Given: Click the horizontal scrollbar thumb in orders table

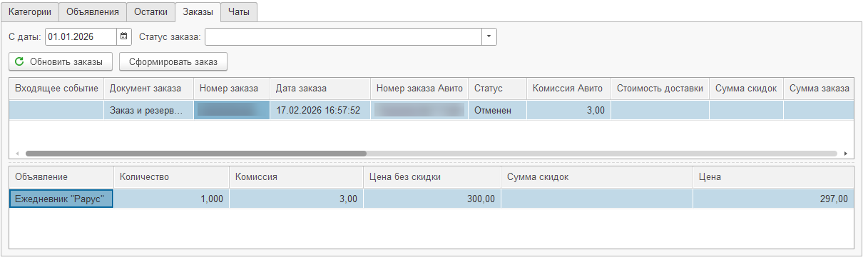Looking at the screenshot, I should [195, 154].
